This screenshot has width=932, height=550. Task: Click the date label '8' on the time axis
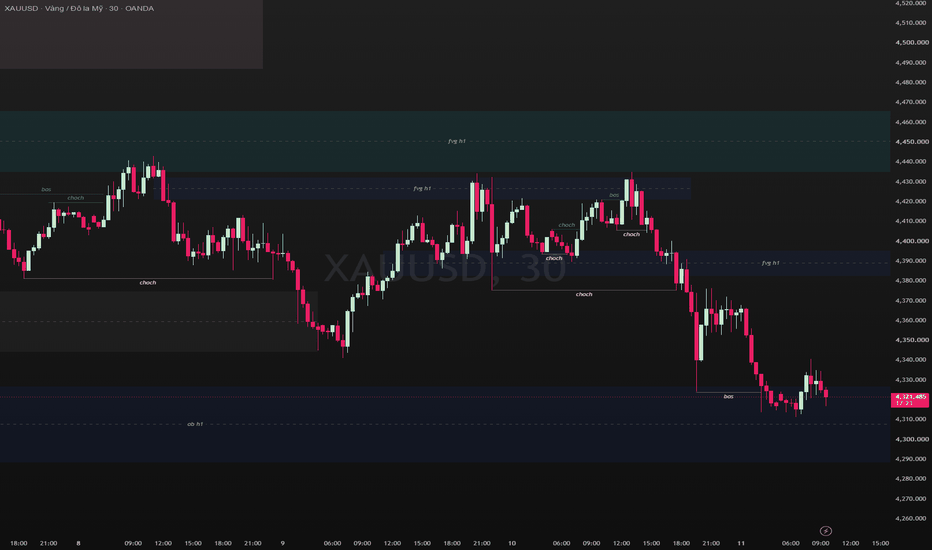[78, 543]
